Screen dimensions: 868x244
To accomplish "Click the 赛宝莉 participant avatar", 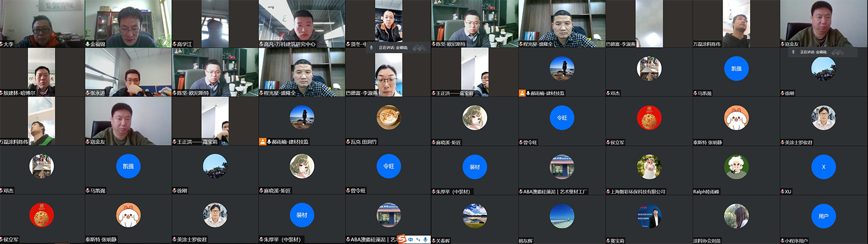I will click(x=649, y=216).
